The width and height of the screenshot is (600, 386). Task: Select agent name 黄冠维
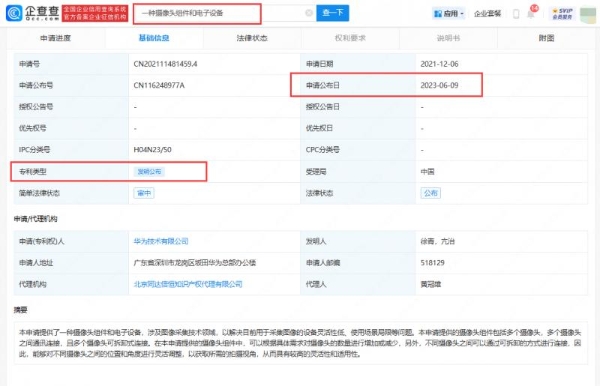[430, 284]
